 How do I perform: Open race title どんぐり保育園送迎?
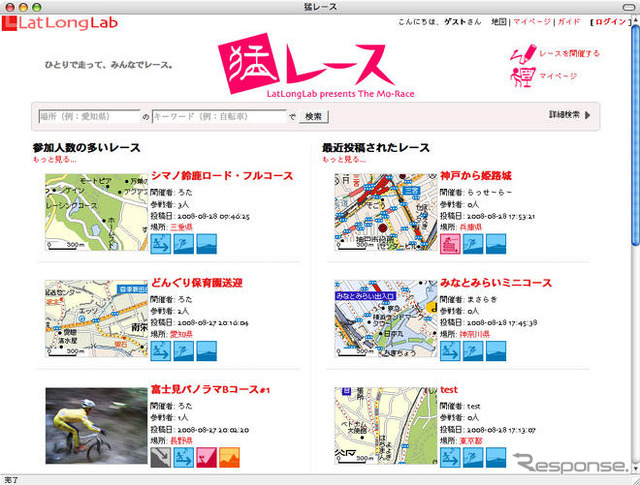pyautogui.click(x=197, y=283)
